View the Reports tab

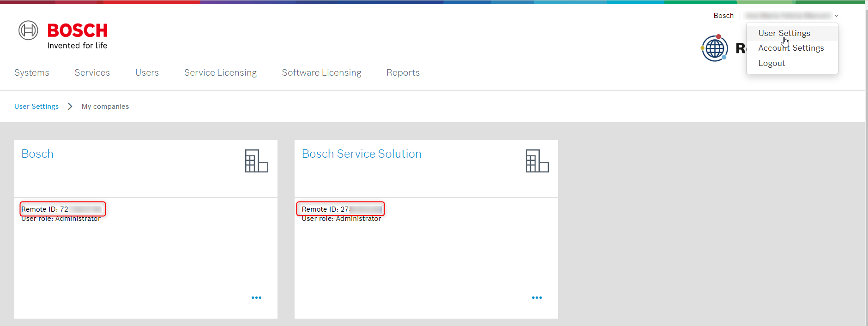(x=403, y=72)
